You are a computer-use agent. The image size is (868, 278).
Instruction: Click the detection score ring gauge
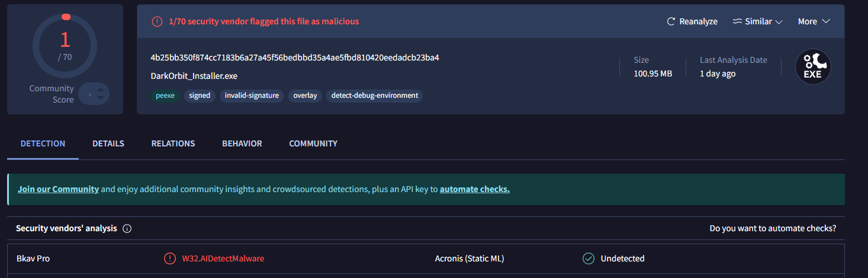(x=65, y=45)
